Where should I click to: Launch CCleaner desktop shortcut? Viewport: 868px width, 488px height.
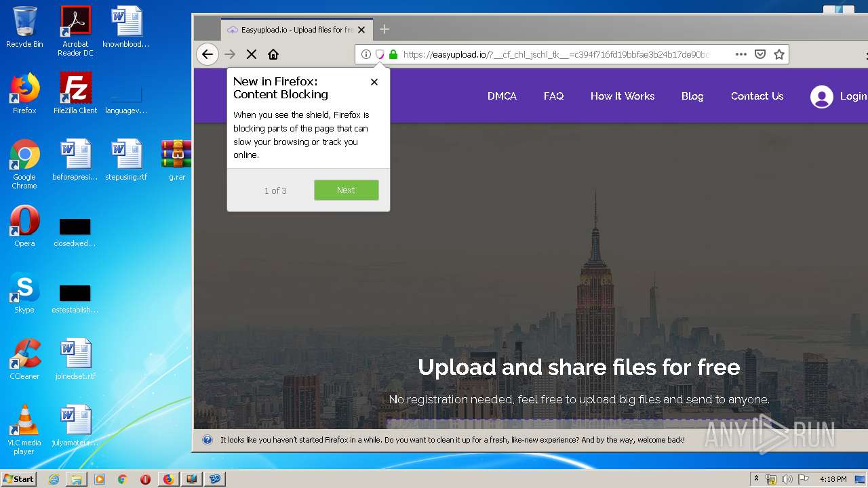[24, 359]
